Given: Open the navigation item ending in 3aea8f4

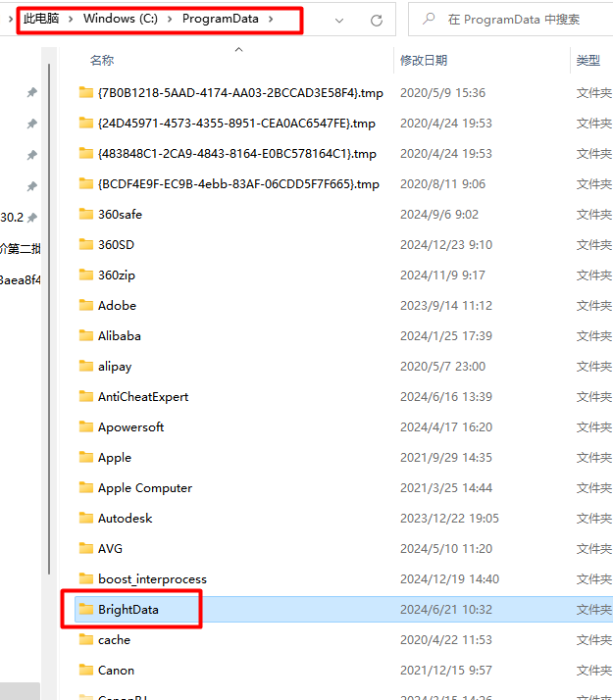Looking at the screenshot, I should 20,280.
